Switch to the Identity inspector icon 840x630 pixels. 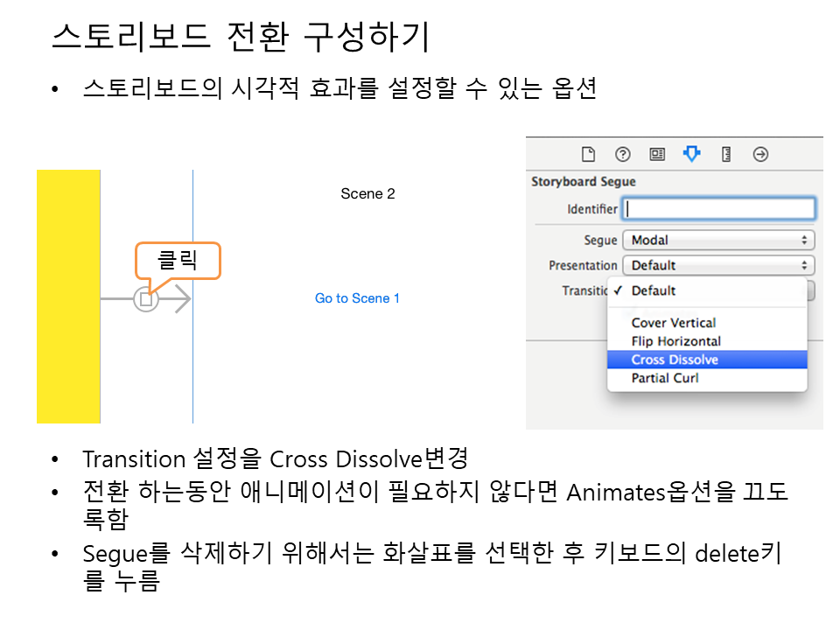coord(657,155)
